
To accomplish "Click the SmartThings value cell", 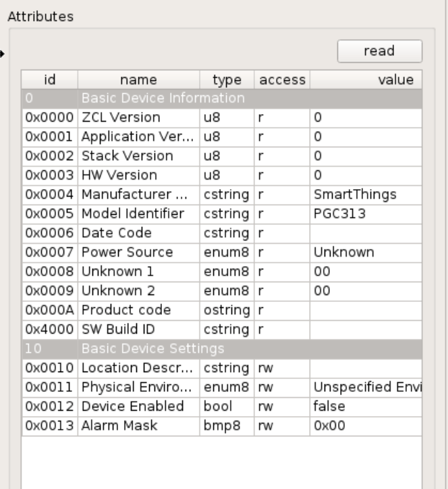I will click(x=366, y=195).
